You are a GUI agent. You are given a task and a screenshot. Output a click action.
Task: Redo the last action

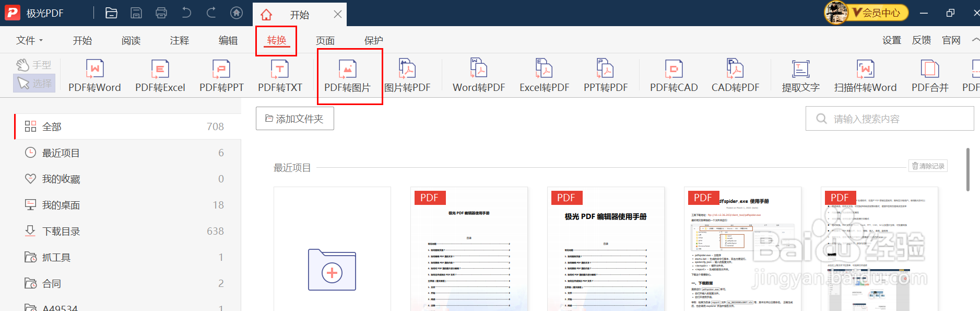click(211, 13)
